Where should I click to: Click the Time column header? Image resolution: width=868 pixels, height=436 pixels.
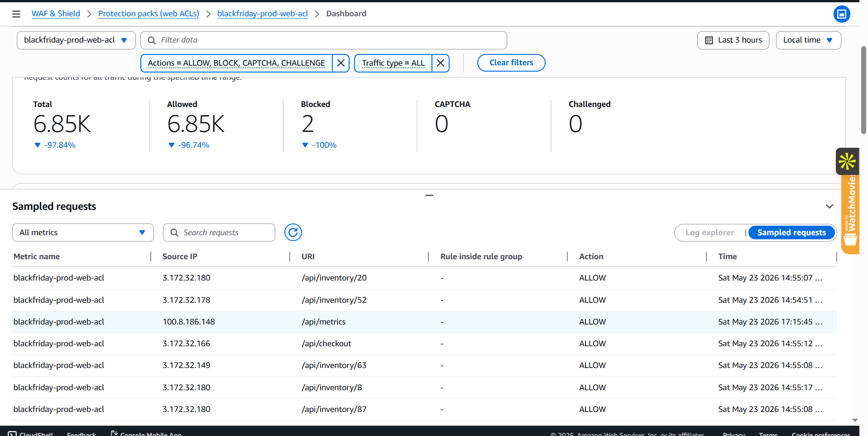coord(728,257)
